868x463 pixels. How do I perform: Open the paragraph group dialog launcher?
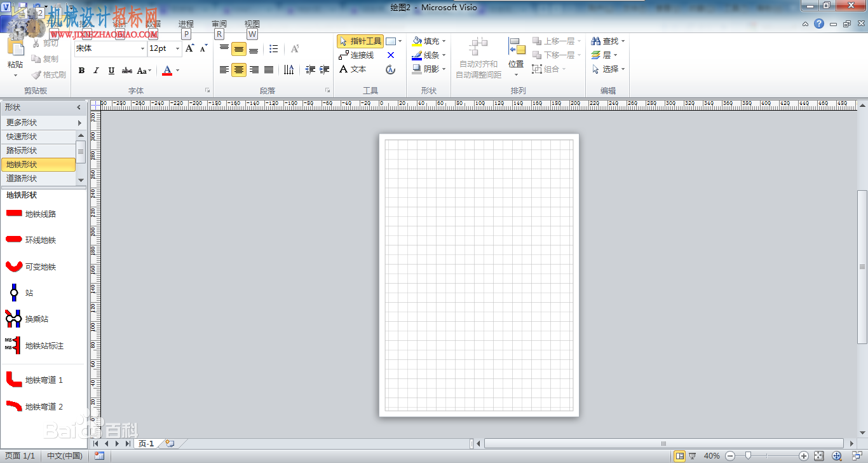[328, 91]
